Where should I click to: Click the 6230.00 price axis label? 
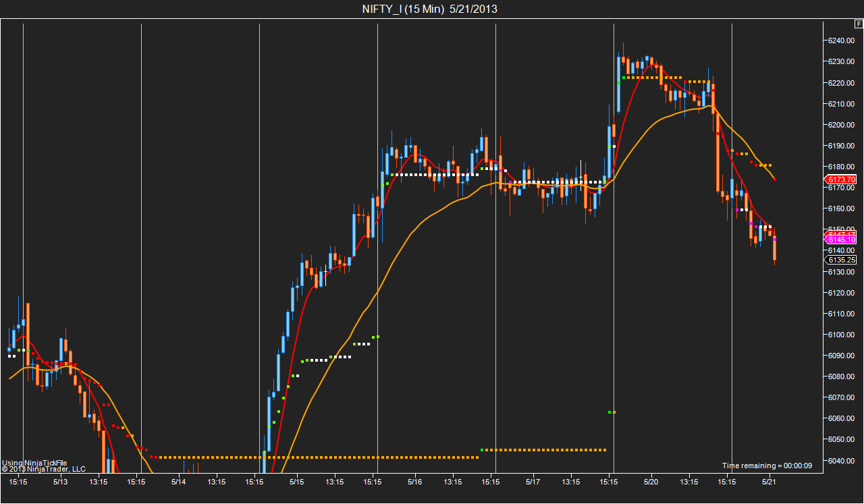pos(843,61)
